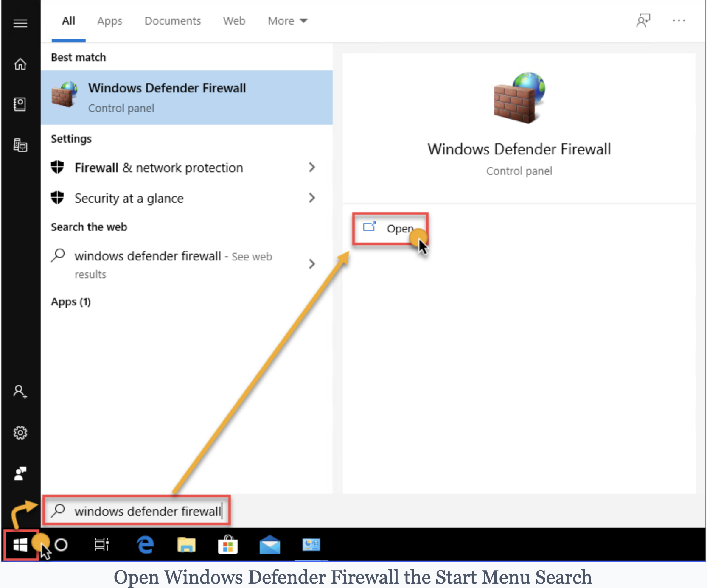Open Cortana circle on the taskbar
Screen dimensions: 707x588
pyautogui.click(x=61, y=544)
